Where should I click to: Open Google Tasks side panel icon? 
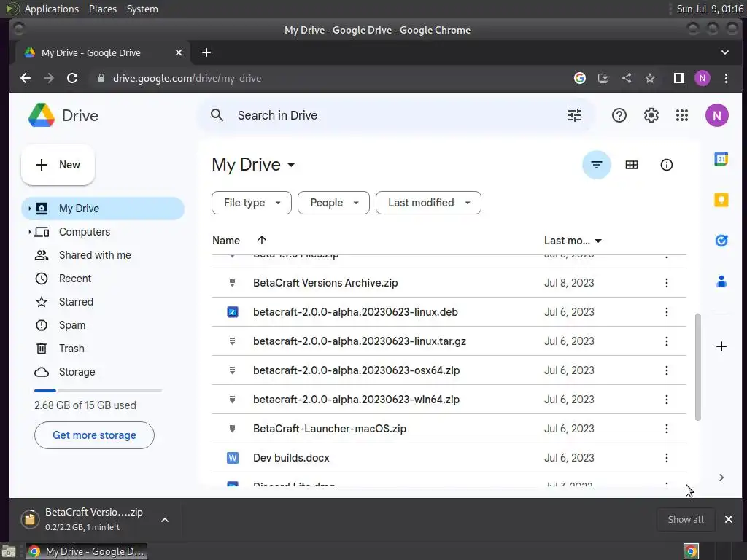click(x=721, y=241)
